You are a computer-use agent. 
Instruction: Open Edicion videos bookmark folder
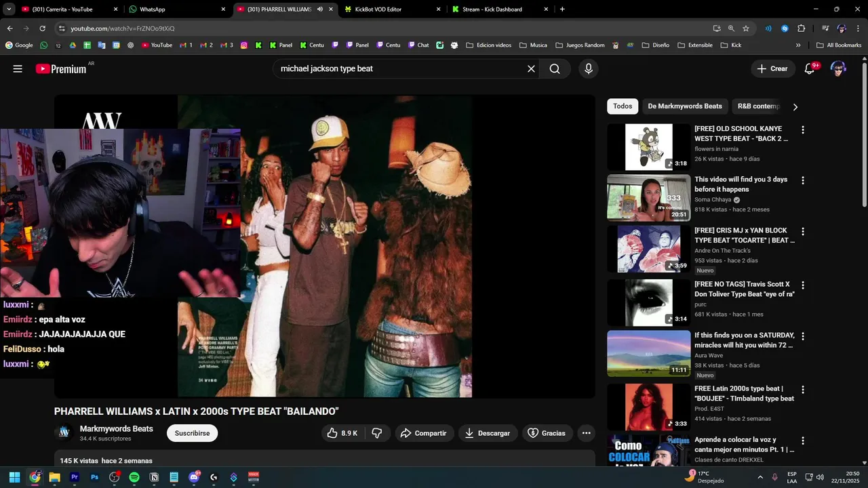point(488,45)
